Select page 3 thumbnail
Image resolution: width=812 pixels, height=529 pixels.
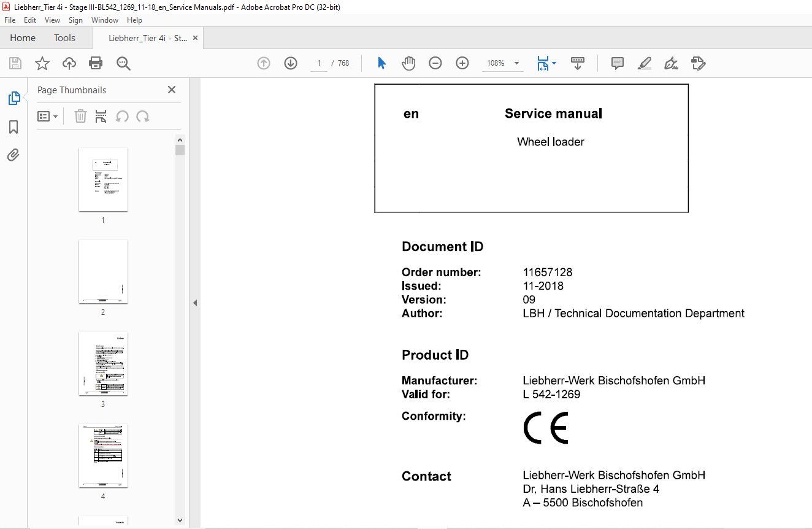[x=103, y=363]
